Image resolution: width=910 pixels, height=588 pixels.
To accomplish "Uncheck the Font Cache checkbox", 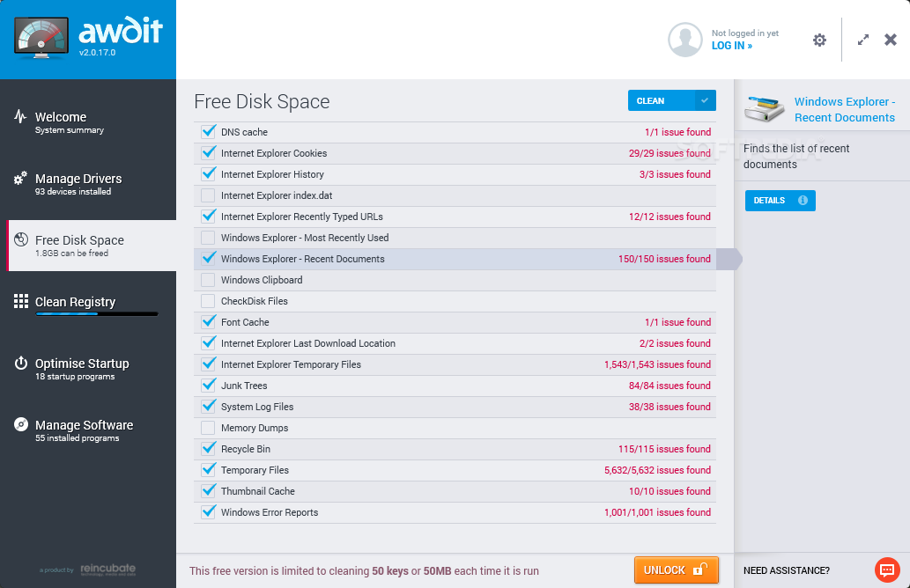I will click(208, 322).
